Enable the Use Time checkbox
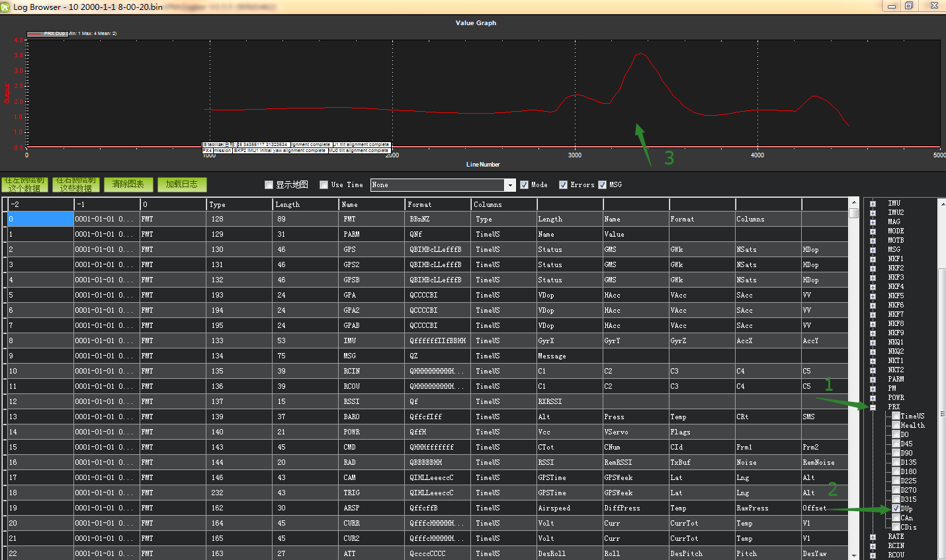This screenshot has height=560, width=946. point(323,185)
